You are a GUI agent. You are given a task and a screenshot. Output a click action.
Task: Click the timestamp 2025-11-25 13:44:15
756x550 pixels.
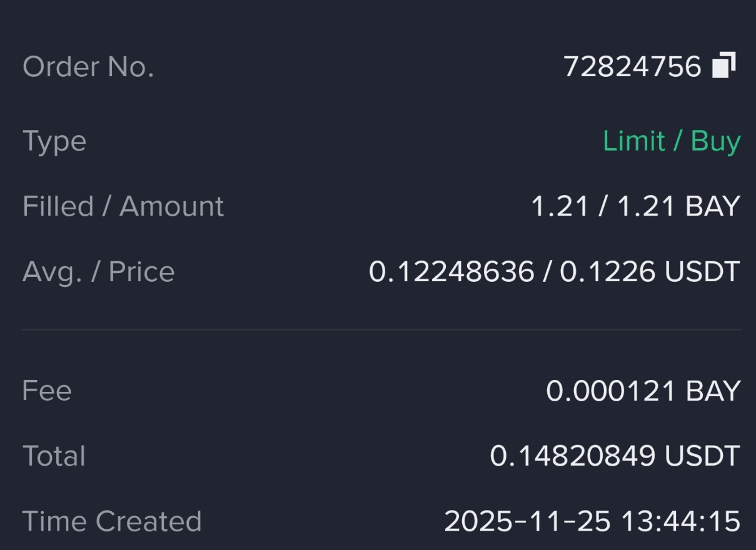(592, 521)
